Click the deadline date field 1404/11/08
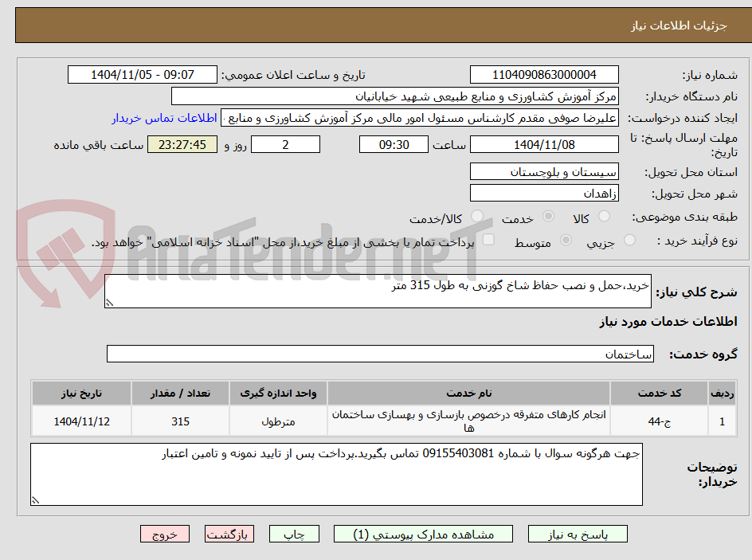This screenshot has width=752, height=560. point(544,144)
